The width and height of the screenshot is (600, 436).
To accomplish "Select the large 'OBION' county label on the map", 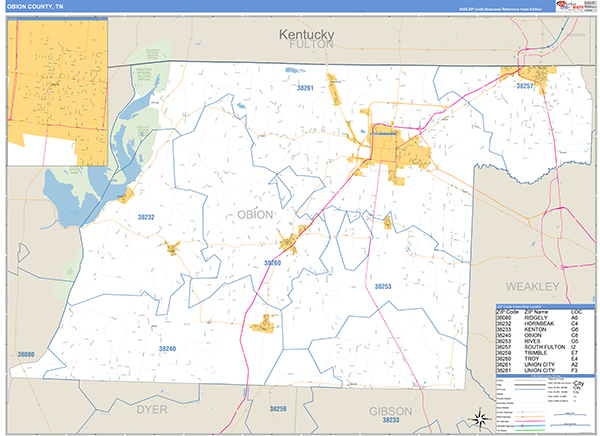I will (255, 215).
